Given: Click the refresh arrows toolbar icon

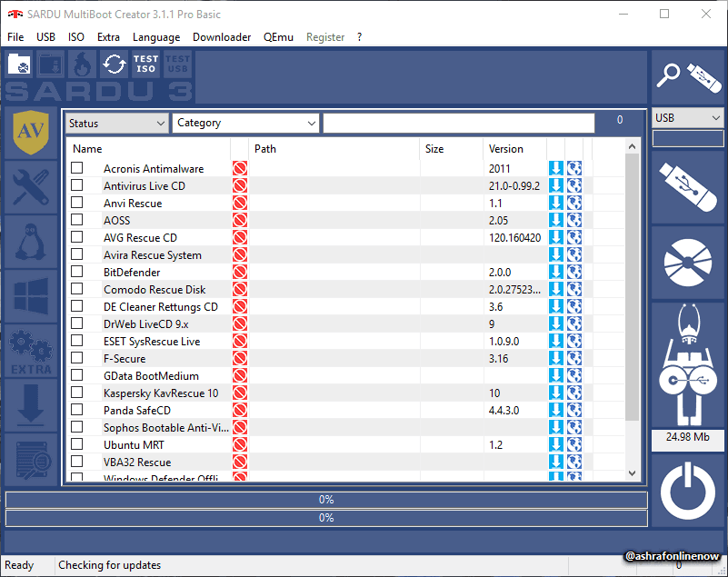Looking at the screenshot, I should [115, 64].
